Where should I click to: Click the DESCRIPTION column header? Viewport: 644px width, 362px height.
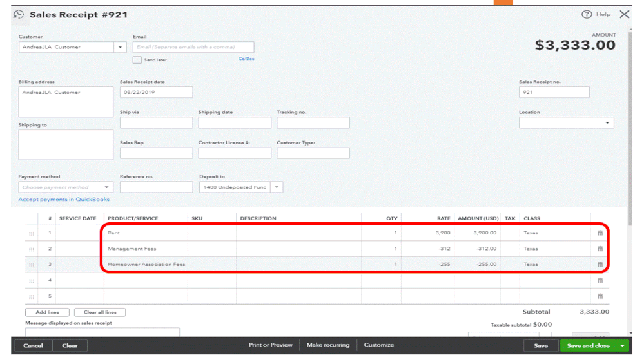[x=258, y=218]
